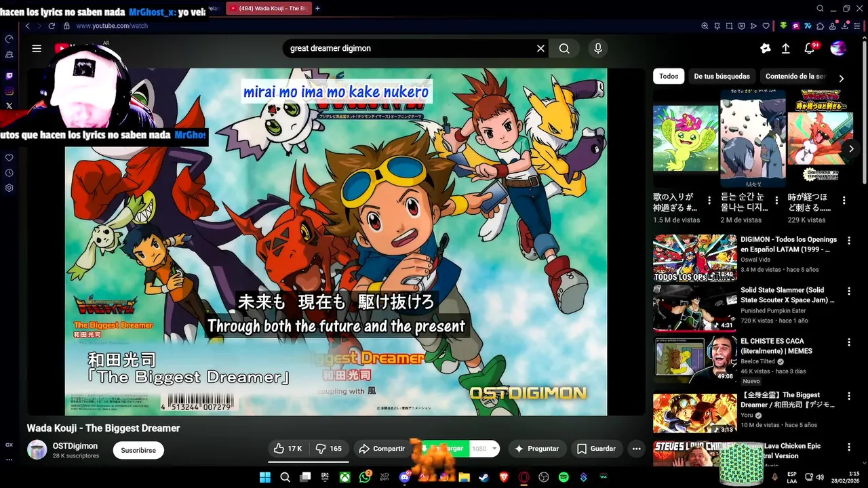Screen dimensions: 868x488
Task: Click the sparkle star icon in YouTube header
Action: coord(766,48)
